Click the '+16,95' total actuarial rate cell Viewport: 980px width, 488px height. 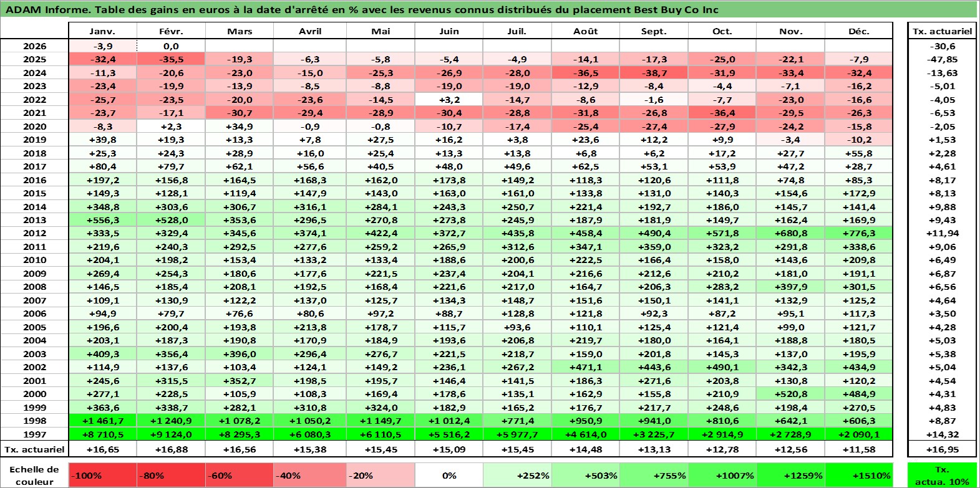[942, 449]
